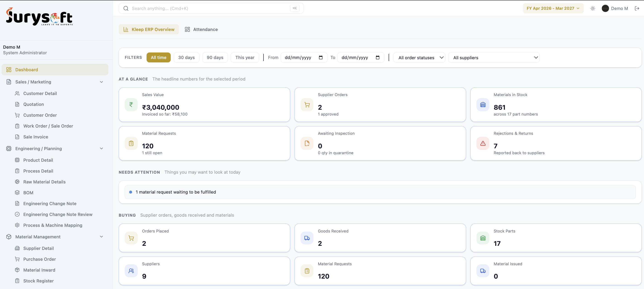Open the Stock Register page

(x=38, y=281)
